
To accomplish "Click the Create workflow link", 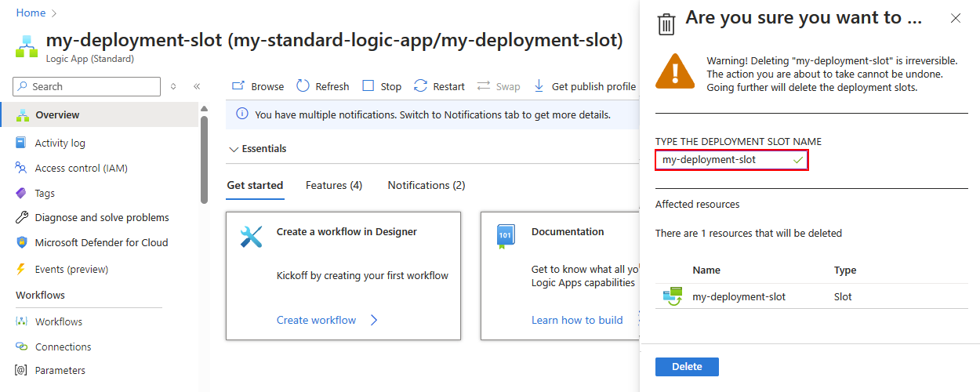I will (316, 320).
